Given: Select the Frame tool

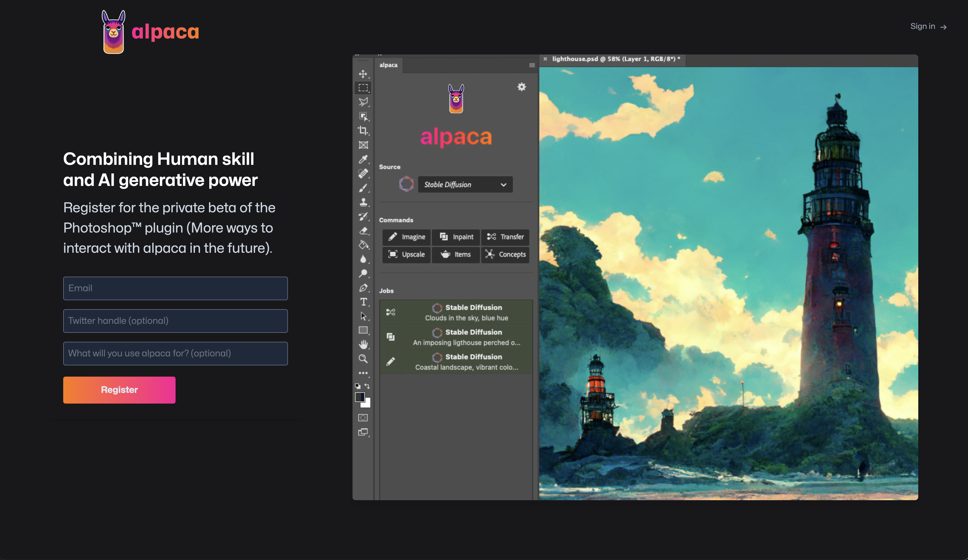Looking at the screenshot, I should click(x=363, y=145).
